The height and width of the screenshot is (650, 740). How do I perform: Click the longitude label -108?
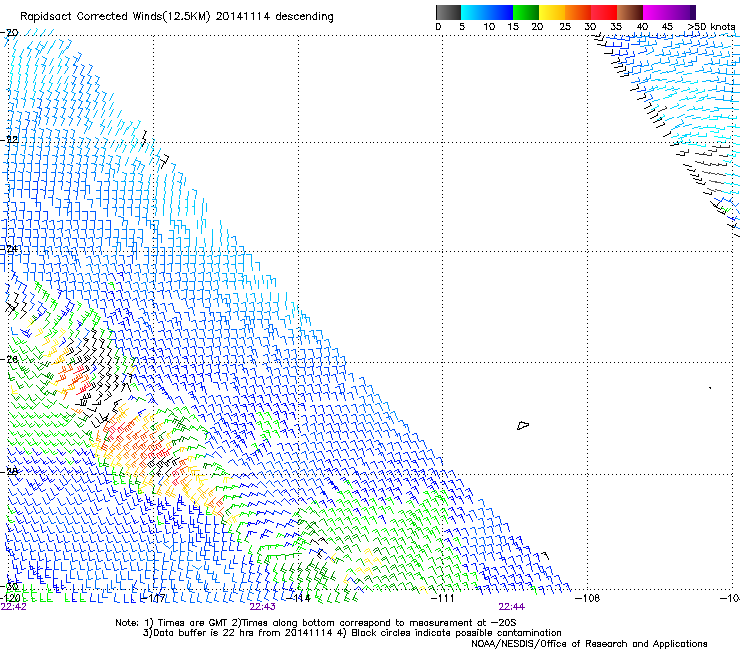(x=588, y=598)
